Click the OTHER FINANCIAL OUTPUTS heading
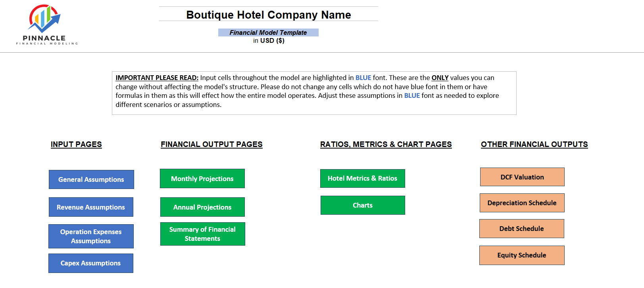644x288 pixels. 534,144
